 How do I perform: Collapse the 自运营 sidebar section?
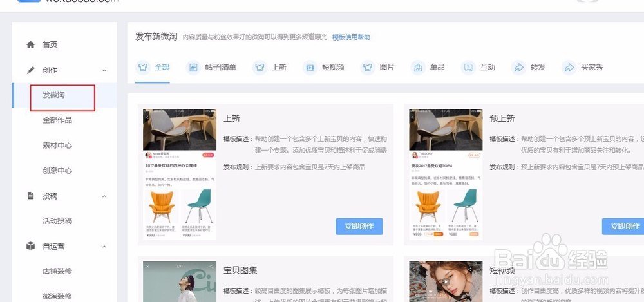click(x=104, y=247)
